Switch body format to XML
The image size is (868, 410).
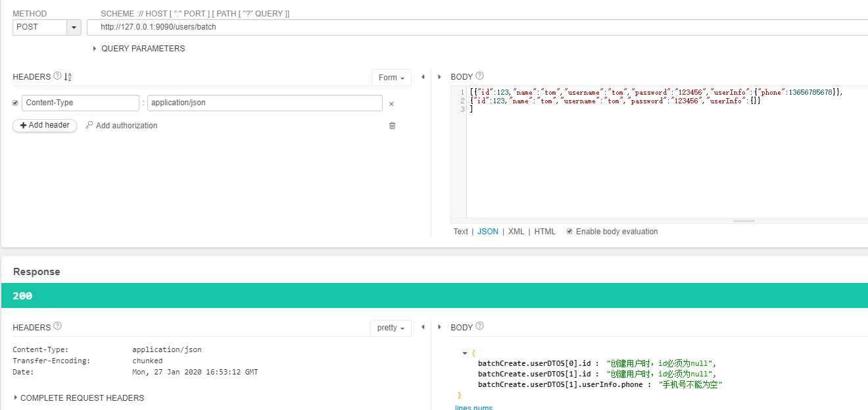(516, 232)
